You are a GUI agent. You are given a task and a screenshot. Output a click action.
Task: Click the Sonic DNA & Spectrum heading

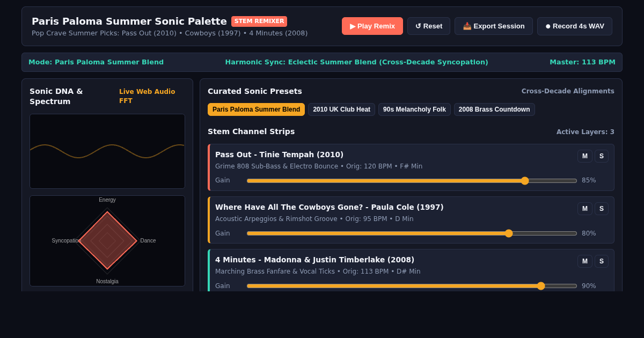56,97
